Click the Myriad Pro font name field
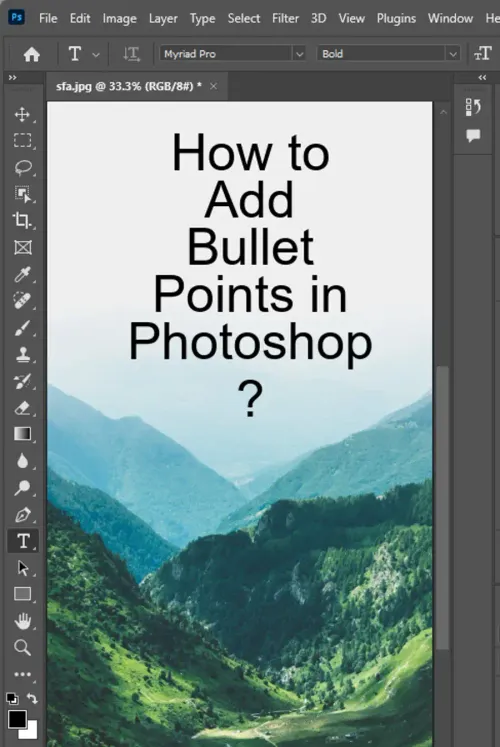500x747 pixels. (x=226, y=54)
